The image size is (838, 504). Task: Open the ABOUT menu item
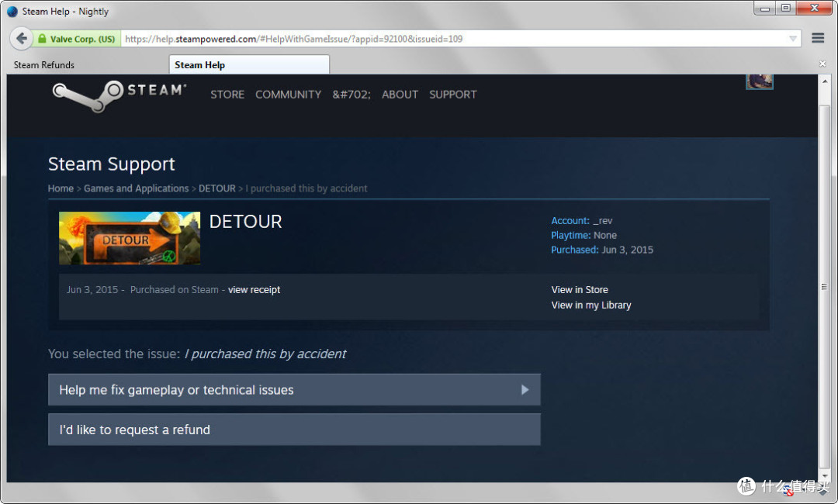point(400,95)
